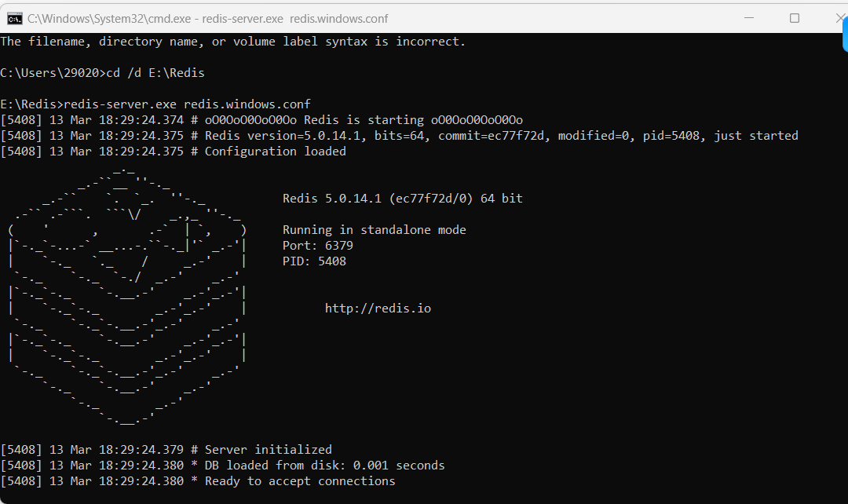
Task: Click the 'syntax is incorrect' error line
Action: (233, 42)
